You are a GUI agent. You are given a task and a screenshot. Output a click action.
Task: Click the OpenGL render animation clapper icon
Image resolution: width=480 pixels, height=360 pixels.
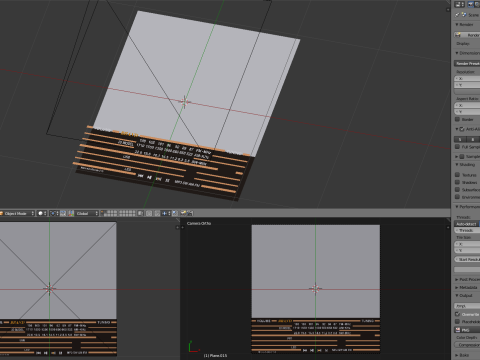pyautogui.click(x=190, y=213)
